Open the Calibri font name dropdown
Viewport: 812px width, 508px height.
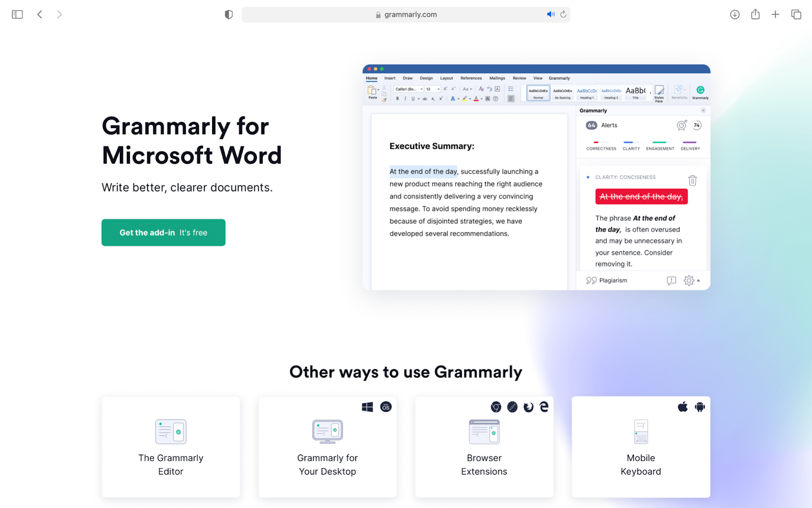(409, 89)
